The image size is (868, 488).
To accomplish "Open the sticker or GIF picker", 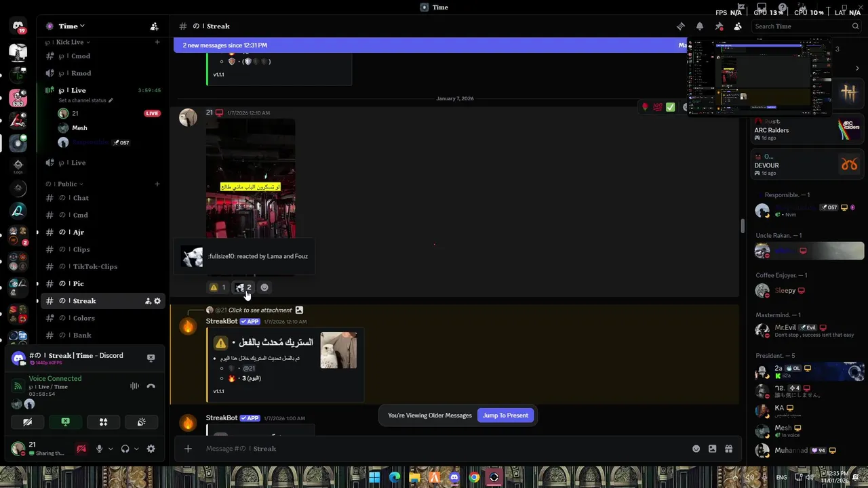I will pos(712,449).
